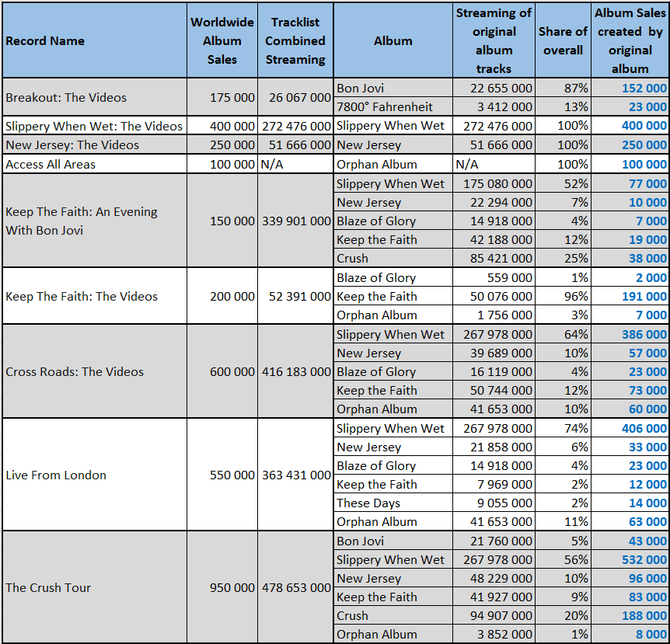Click the "Tracklist Combined Streaming" header

pos(295,40)
